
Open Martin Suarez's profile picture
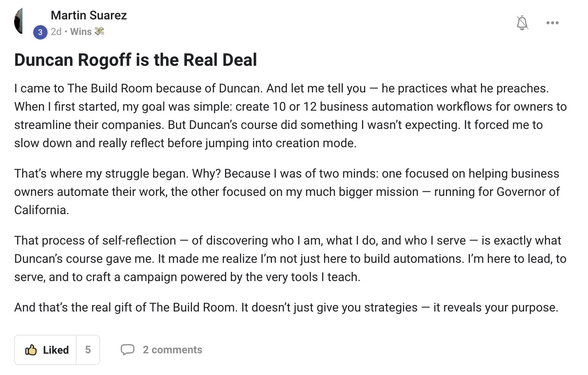pos(18,21)
